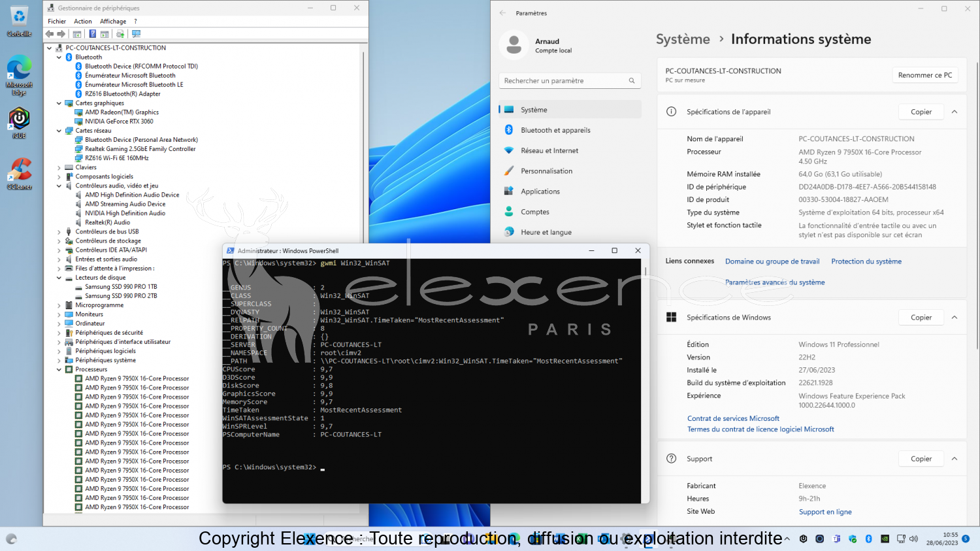
Task: Click the iCUE tray icon in taskbar
Action: [x=804, y=539]
